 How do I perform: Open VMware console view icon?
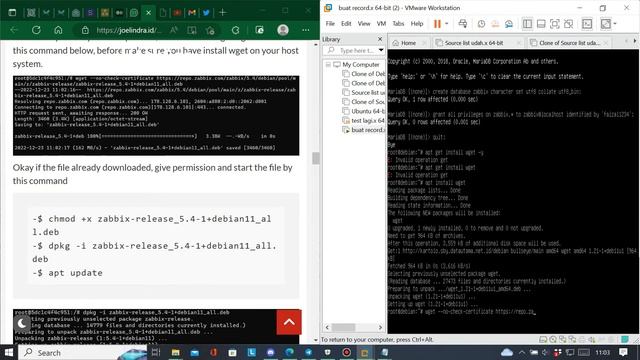tap(587, 24)
